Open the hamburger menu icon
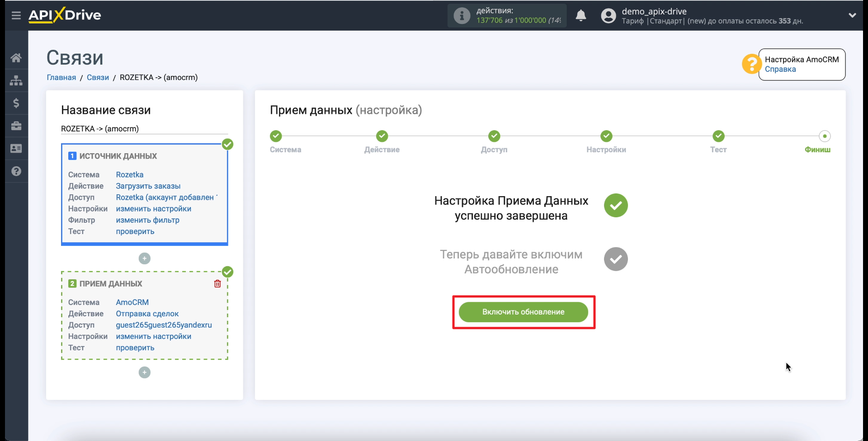Viewport: 868px width, 441px height. (x=16, y=15)
